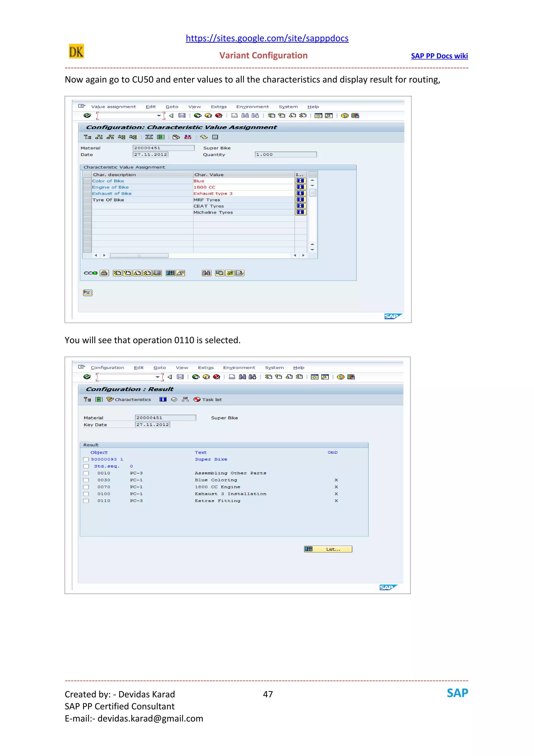Viewport: 534px width, 756px height.
Task: Click red Cancel icon in Result screen toolbar
Action: (216, 377)
